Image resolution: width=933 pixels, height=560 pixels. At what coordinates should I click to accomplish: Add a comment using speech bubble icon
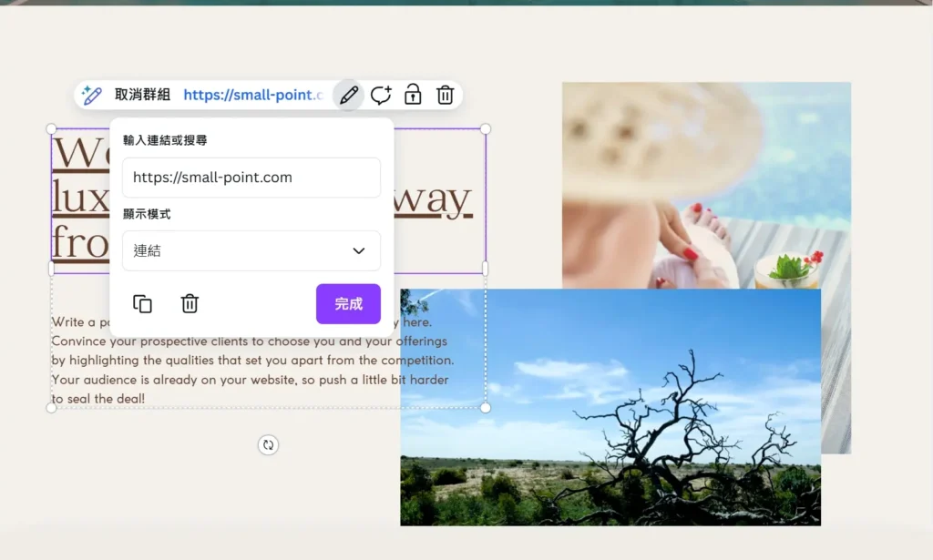point(381,95)
